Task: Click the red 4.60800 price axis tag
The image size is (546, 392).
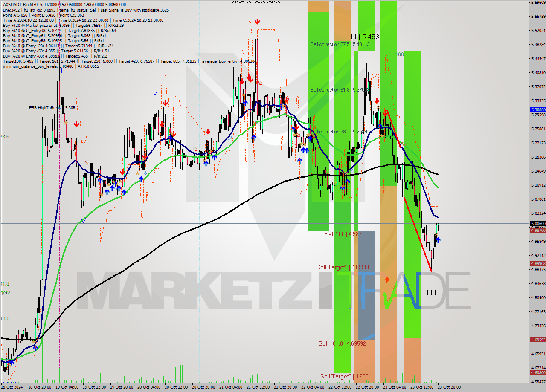Action: (x=537, y=373)
